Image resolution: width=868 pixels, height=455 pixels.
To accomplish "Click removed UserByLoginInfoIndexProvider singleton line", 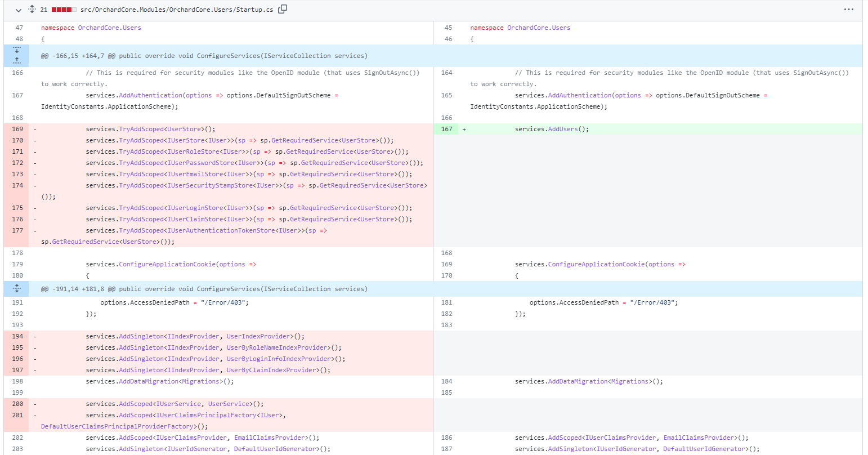I will 216,359.
